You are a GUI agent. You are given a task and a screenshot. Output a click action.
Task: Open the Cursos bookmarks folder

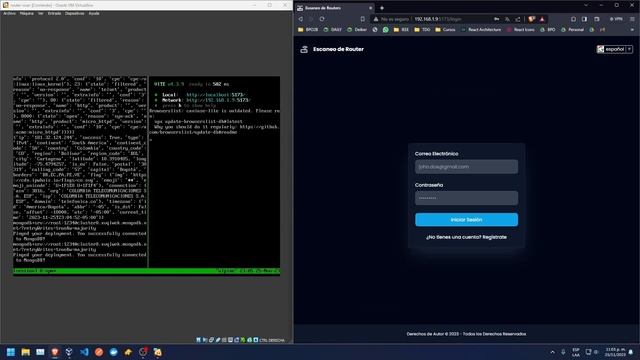(x=445, y=30)
